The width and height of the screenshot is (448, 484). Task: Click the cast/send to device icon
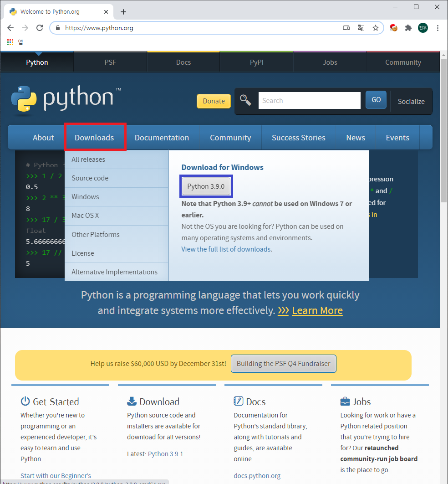coord(346,28)
